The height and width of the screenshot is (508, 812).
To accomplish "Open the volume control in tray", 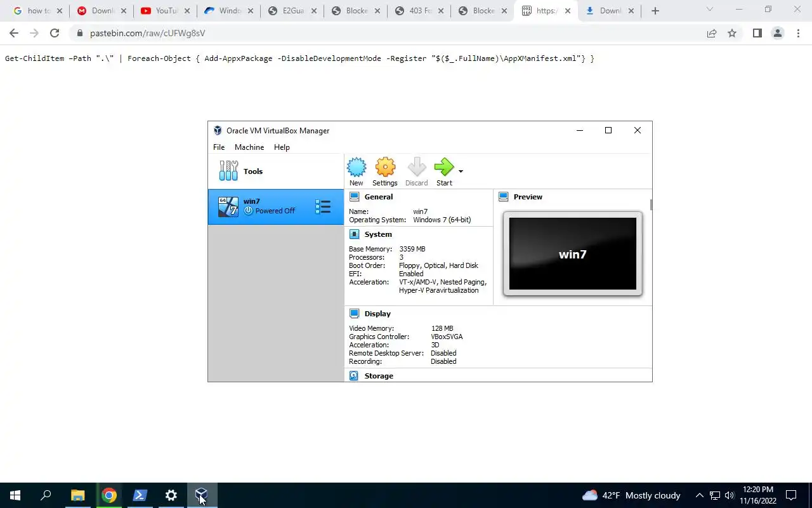I will 730,495.
